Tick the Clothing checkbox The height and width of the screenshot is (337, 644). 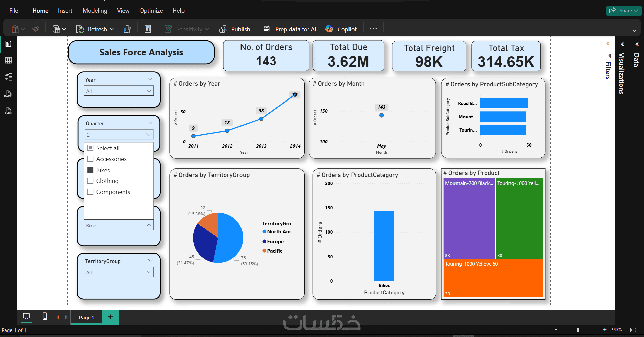[x=90, y=181]
